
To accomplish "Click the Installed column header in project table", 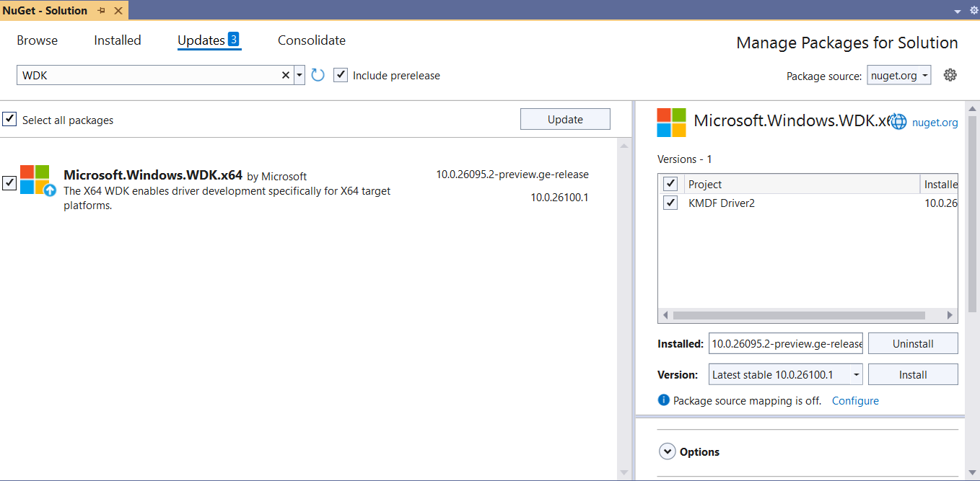I will (x=940, y=184).
